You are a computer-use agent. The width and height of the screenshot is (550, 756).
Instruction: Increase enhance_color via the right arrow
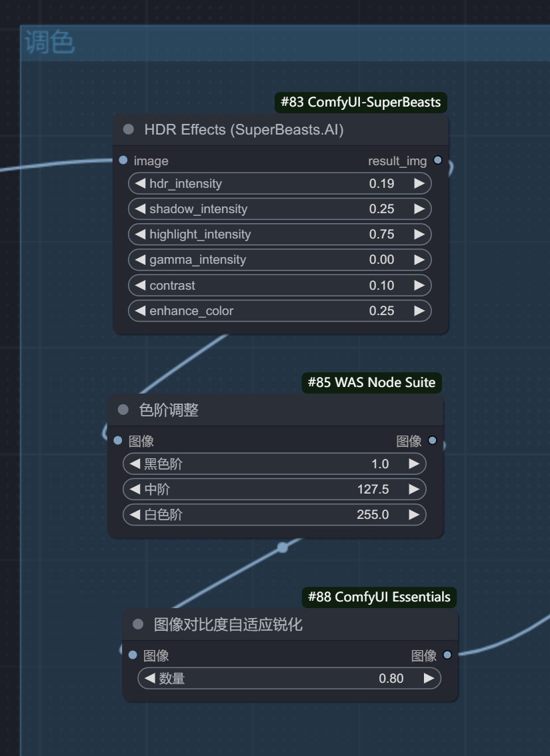419,310
